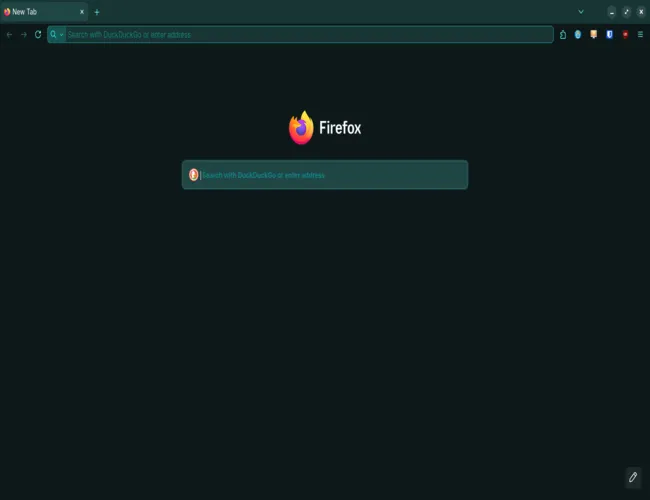Open the orange note extension icon
The width and height of the screenshot is (650, 500).
point(594,34)
